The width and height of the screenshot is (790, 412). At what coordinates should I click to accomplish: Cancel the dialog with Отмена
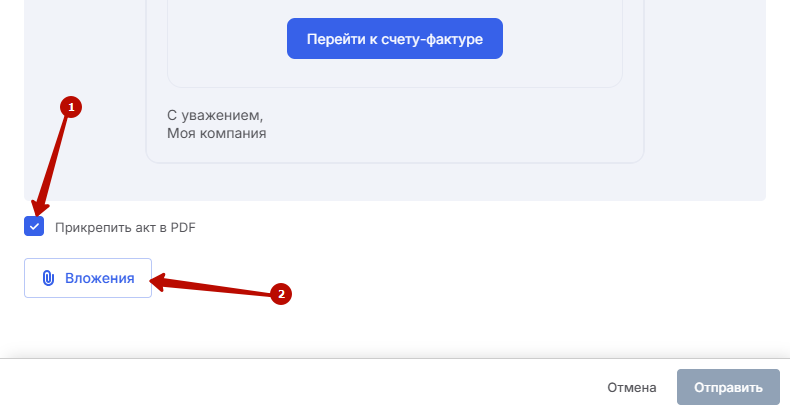[x=631, y=387]
